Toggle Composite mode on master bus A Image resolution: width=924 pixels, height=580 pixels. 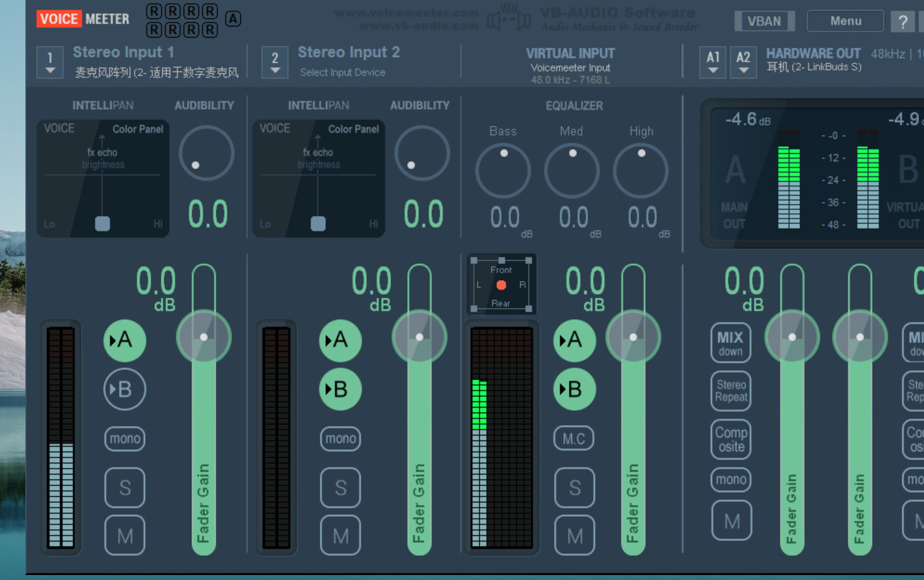click(731, 439)
